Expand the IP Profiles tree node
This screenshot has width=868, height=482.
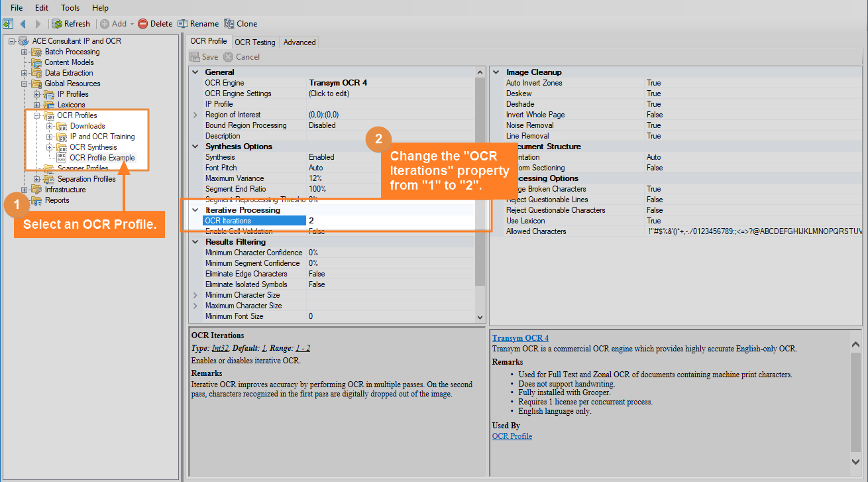[x=37, y=94]
